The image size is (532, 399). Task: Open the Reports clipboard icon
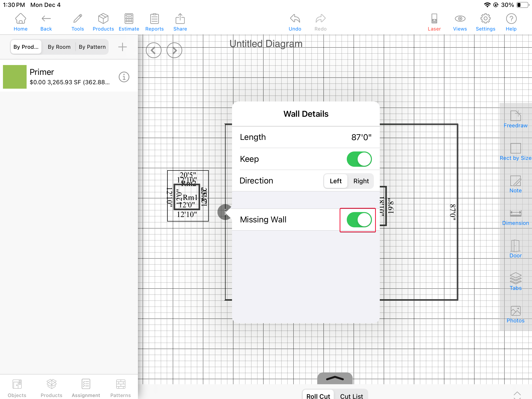click(x=154, y=22)
